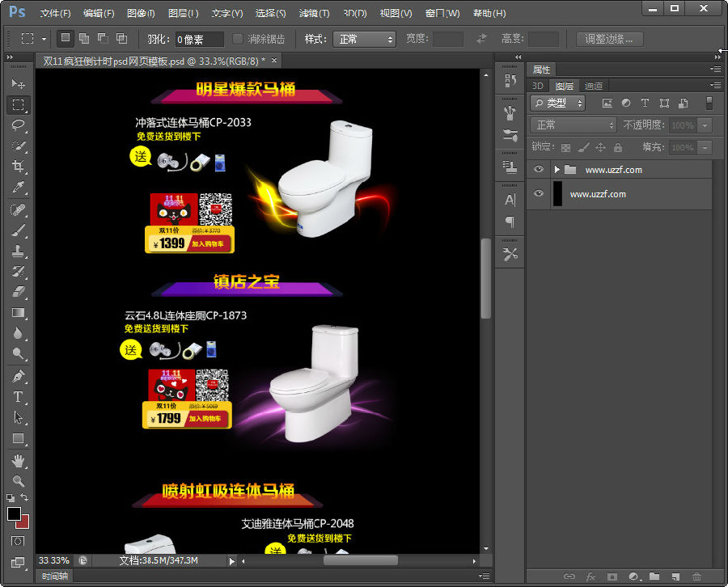
Task: Select the Spot Healing Brush tool
Action: (18, 209)
